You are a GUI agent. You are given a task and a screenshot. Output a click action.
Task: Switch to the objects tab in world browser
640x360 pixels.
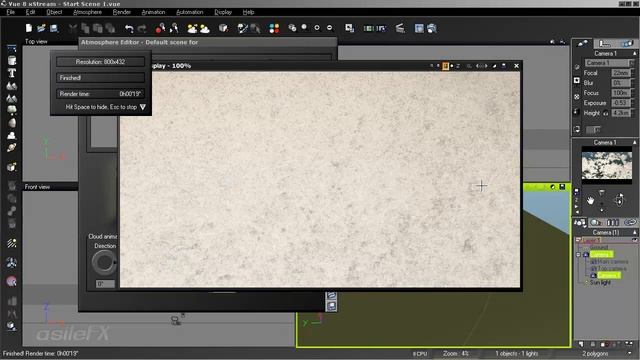click(580, 222)
